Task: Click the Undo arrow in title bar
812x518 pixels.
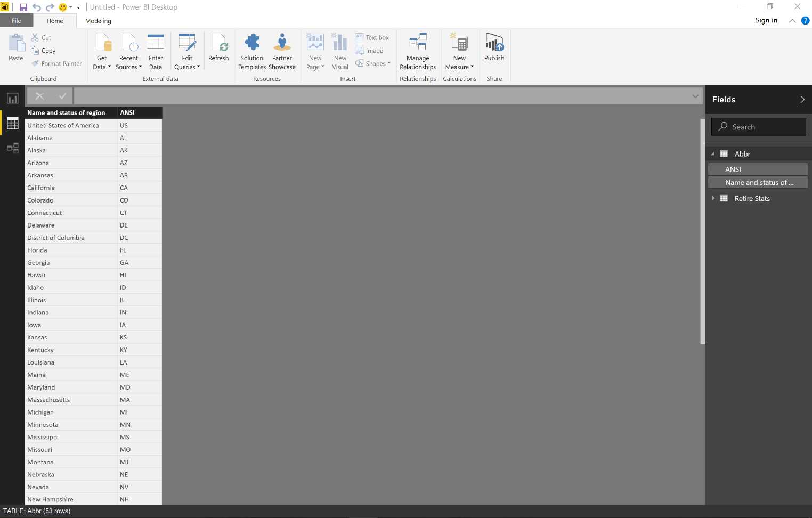Action: click(x=37, y=7)
